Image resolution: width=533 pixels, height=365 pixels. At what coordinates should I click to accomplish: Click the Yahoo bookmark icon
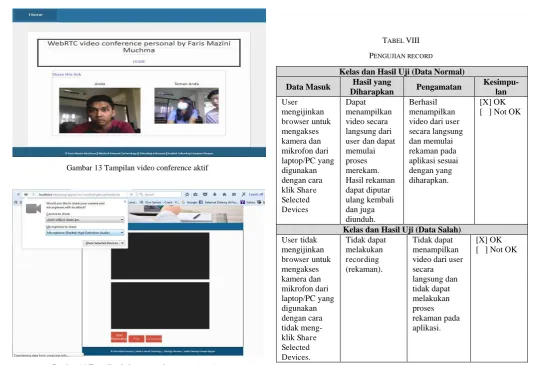tap(243, 202)
